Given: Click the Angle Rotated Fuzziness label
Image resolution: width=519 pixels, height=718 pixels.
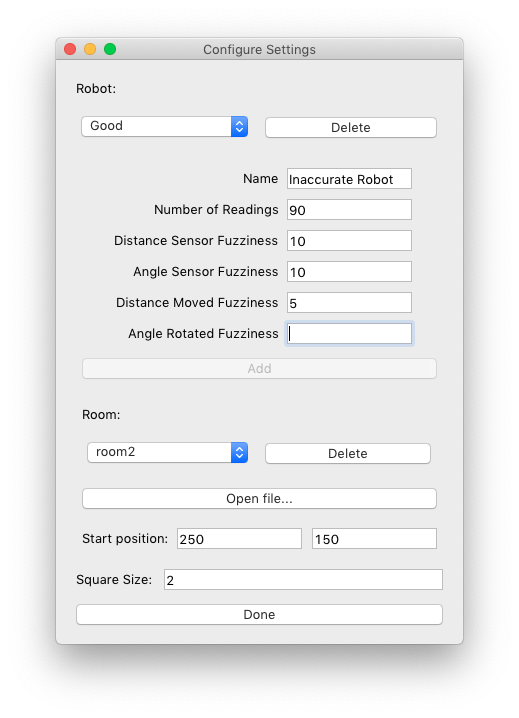Looking at the screenshot, I should click(203, 333).
